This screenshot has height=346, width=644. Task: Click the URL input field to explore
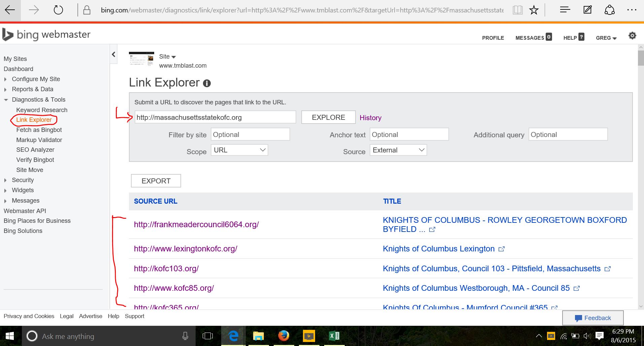215,117
